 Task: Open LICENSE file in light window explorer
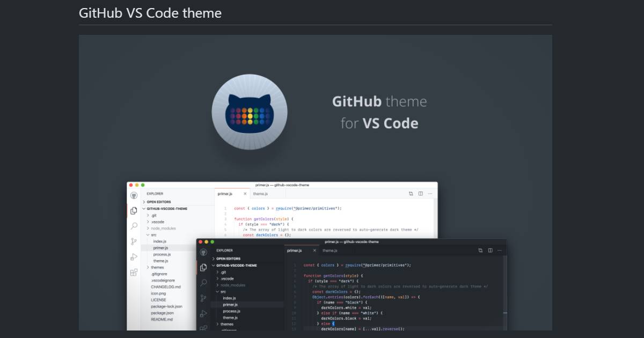(x=158, y=300)
